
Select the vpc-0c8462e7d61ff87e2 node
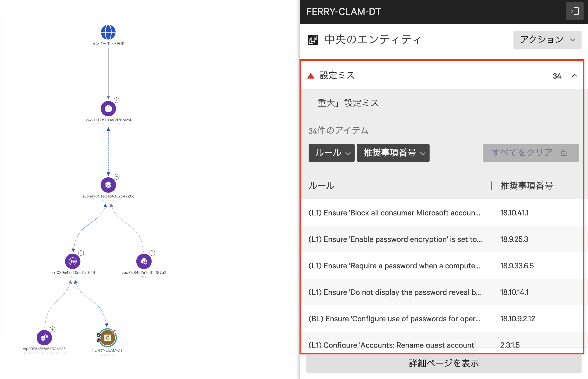click(x=144, y=261)
